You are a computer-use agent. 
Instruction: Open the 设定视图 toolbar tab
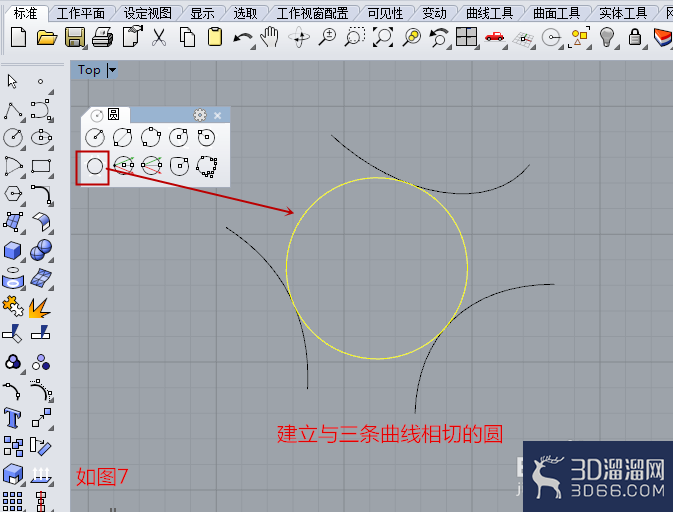148,13
